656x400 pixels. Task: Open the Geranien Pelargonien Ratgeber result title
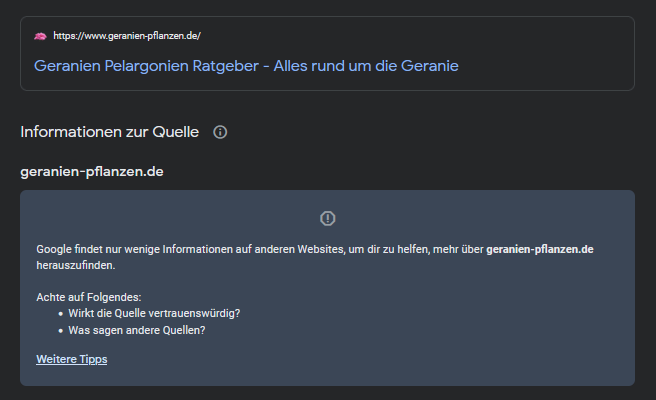point(246,66)
